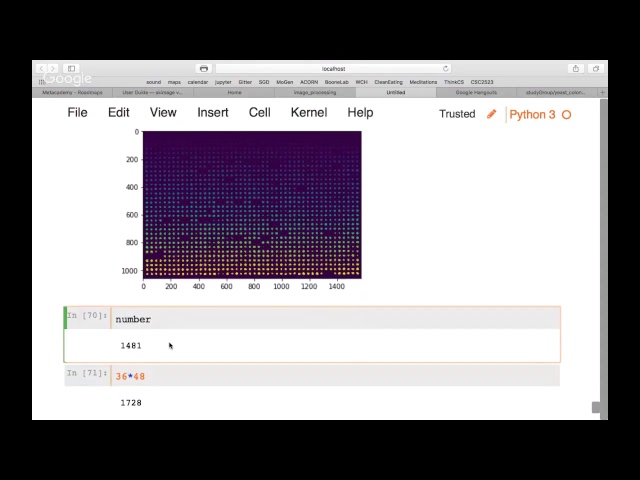This screenshot has width=640, height=480.
Task: Click the code cell containing 36*48
Action: pos(335,376)
